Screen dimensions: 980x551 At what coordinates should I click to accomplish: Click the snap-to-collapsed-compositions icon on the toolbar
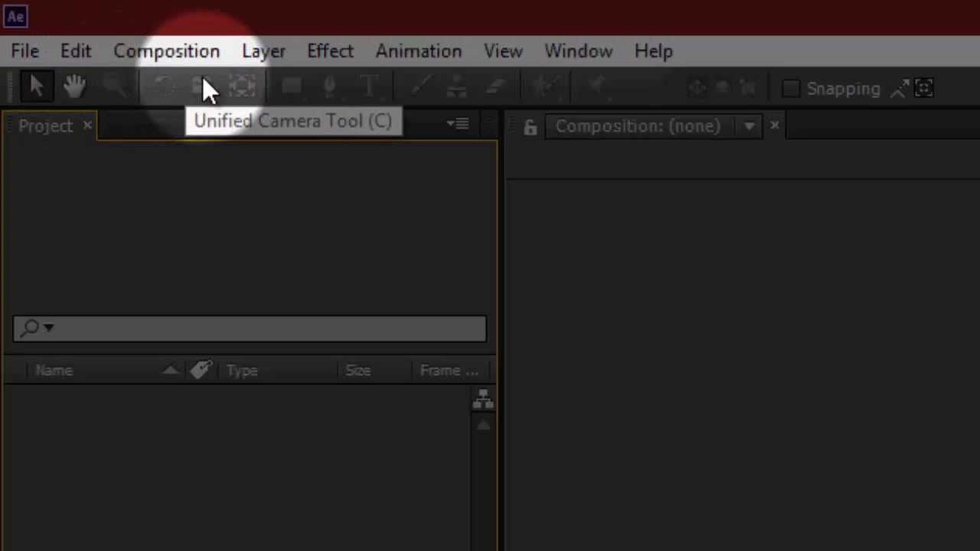924,88
